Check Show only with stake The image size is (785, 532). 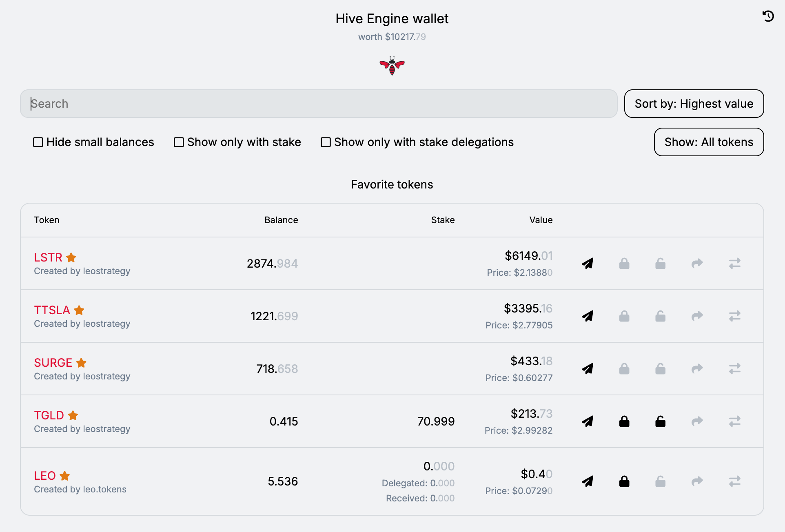[x=179, y=142]
